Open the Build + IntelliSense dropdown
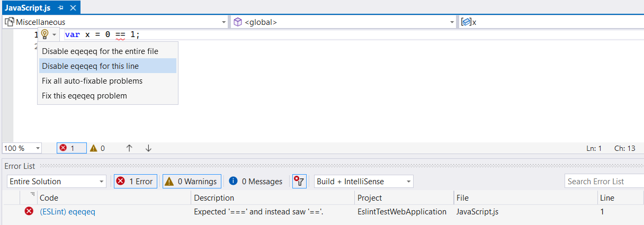Viewport: 644px width, 225px height. coord(363,182)
